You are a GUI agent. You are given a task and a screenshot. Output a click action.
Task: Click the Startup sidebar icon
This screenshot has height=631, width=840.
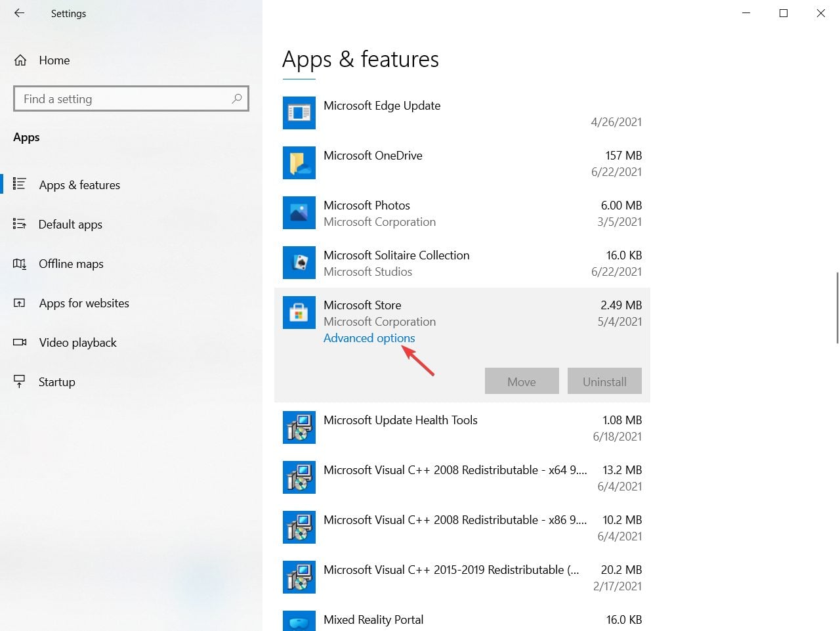click(20, 381)
